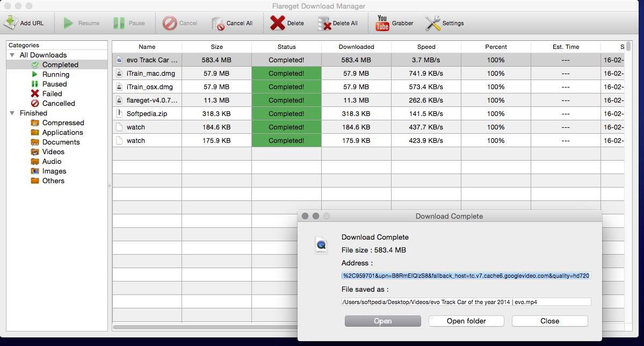
Task: Click the Delete All toolbar label
Action: coord(345,23)
